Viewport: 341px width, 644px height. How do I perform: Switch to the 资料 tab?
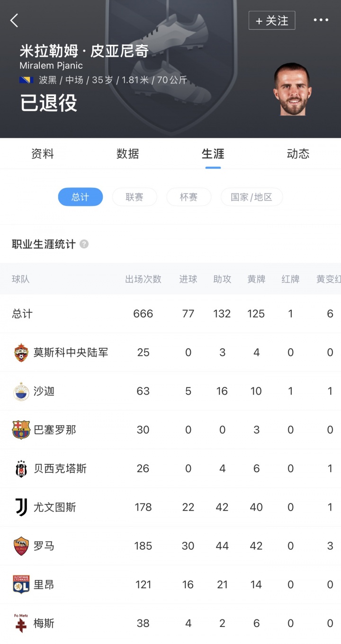(x=42, y=153)
